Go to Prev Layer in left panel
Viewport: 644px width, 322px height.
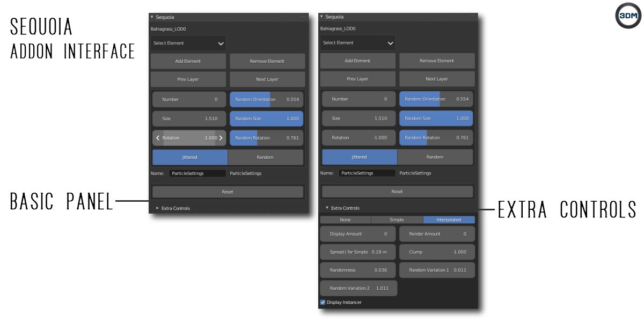[188, 79]
